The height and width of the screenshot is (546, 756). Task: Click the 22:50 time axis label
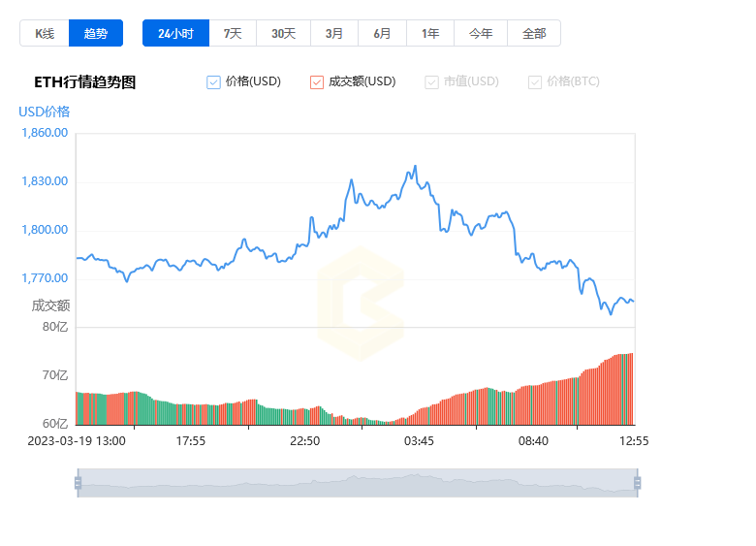(x=304, y=440)
